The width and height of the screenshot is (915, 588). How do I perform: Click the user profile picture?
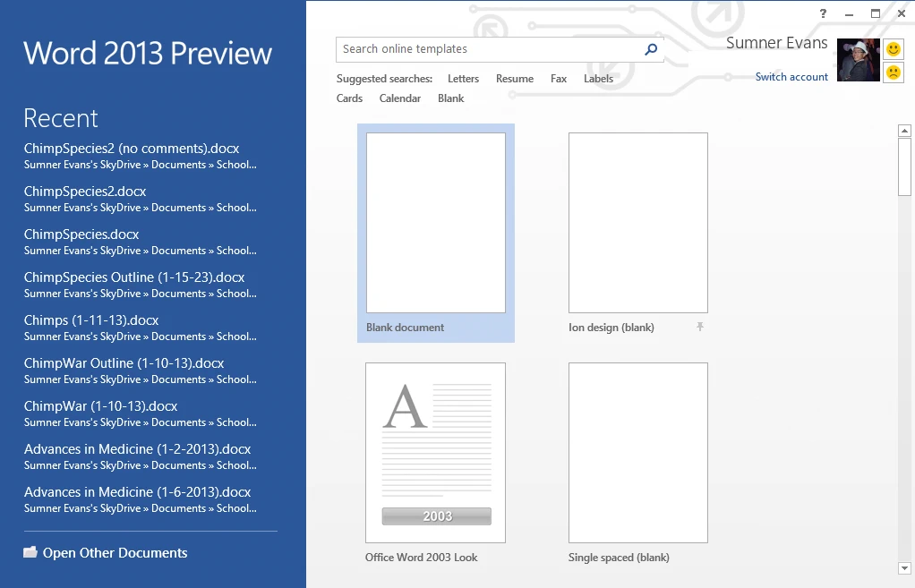point(858,60)
